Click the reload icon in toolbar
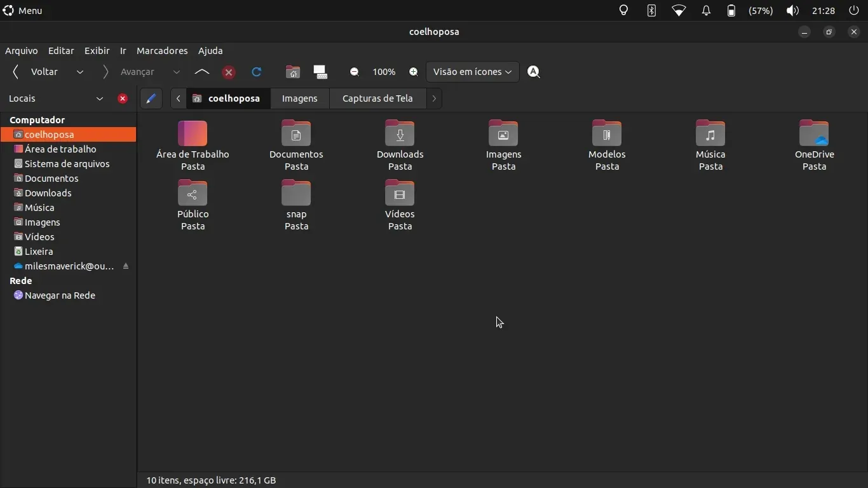This screenshot has width=868, height=488. pos(257,72)
